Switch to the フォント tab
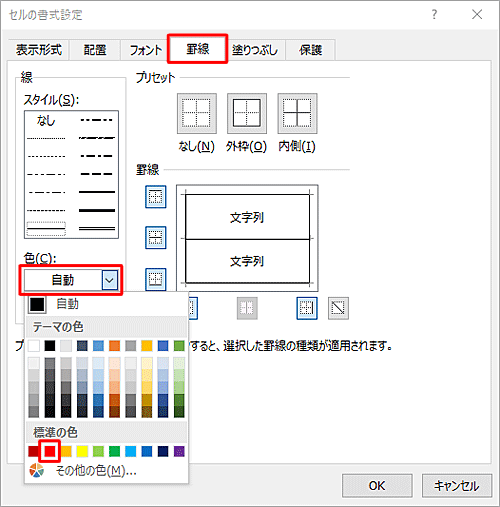Viewport: 500px width, 507px height. (145, 50)
